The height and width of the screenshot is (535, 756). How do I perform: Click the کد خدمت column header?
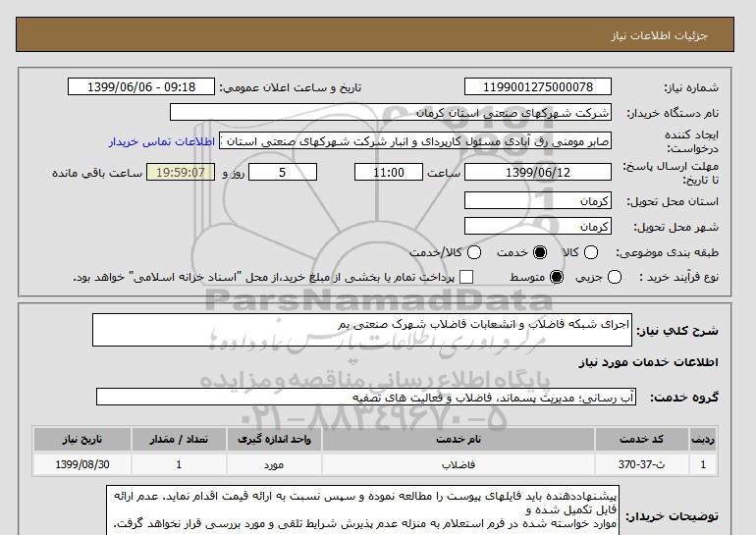click(x=641, y=439)
